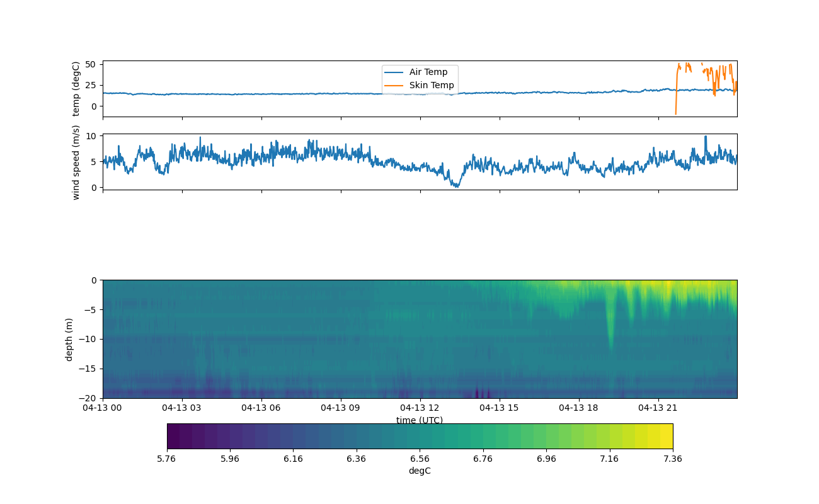The width and height of the screenshot is (819, 504).
Task: Click the 5.96 tick label on the colorbar
Action: (230, 459)
